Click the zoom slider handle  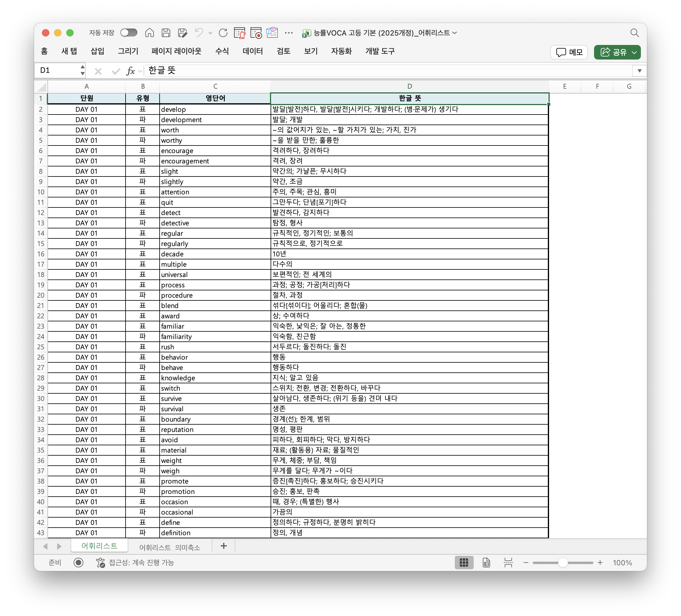coord(562,562)
